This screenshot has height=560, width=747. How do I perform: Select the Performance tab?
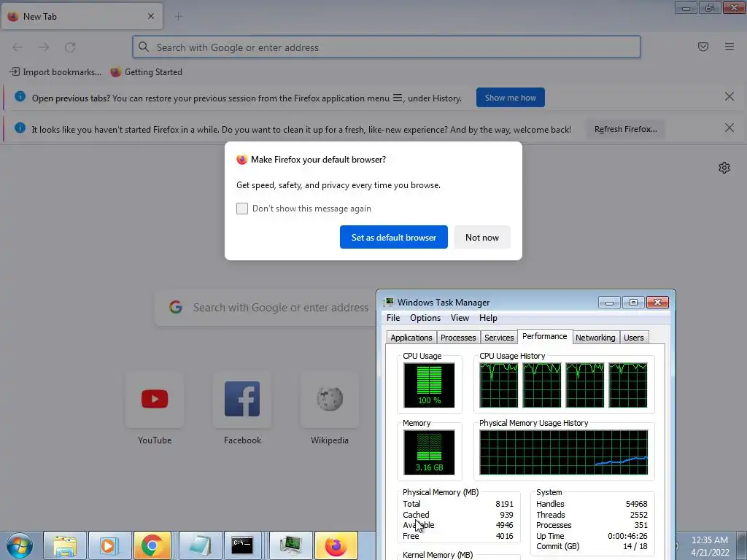click(x=544, y=336)
